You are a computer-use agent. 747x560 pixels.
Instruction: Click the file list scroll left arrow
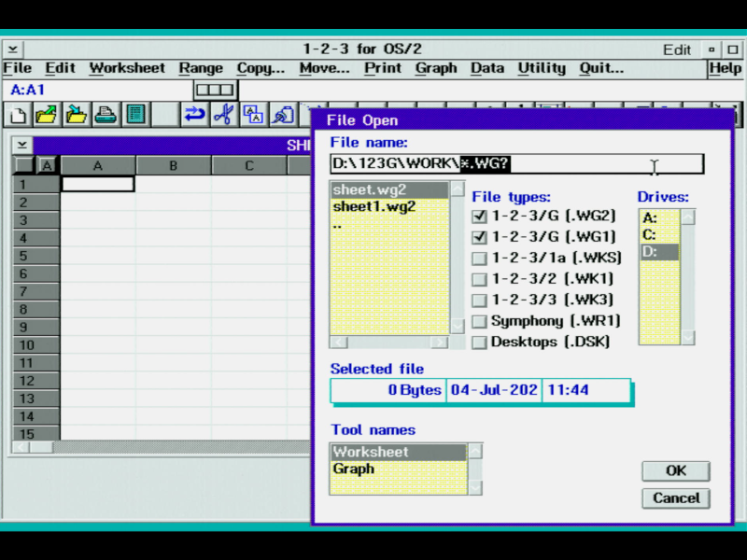[x=339, y=343]
